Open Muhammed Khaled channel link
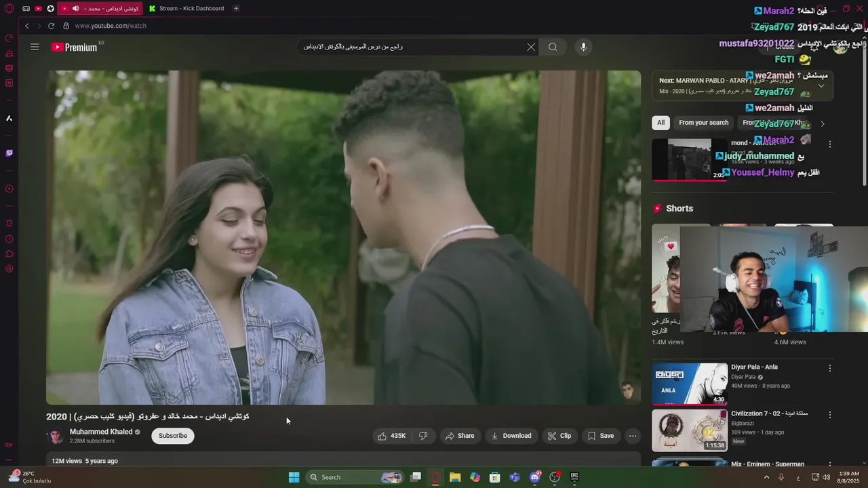The width and height of the screenshot is (868, 488). coord(100,432)
